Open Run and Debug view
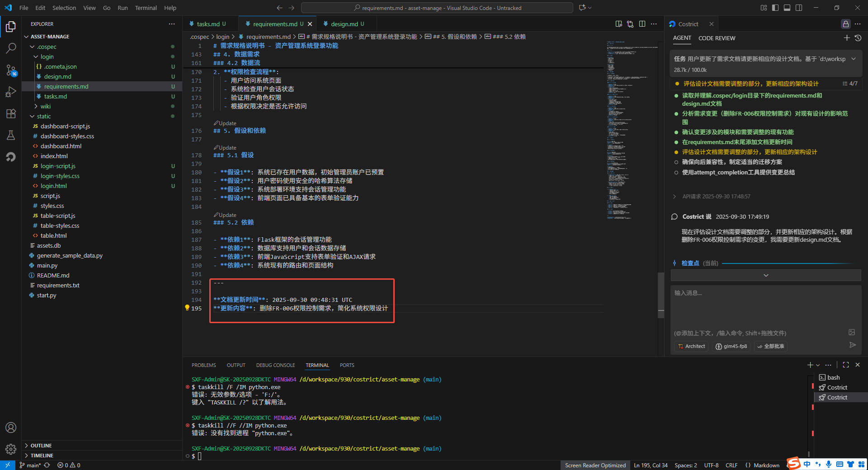Image resolution: width=868 pixels, height=470 pixels. 11,92
